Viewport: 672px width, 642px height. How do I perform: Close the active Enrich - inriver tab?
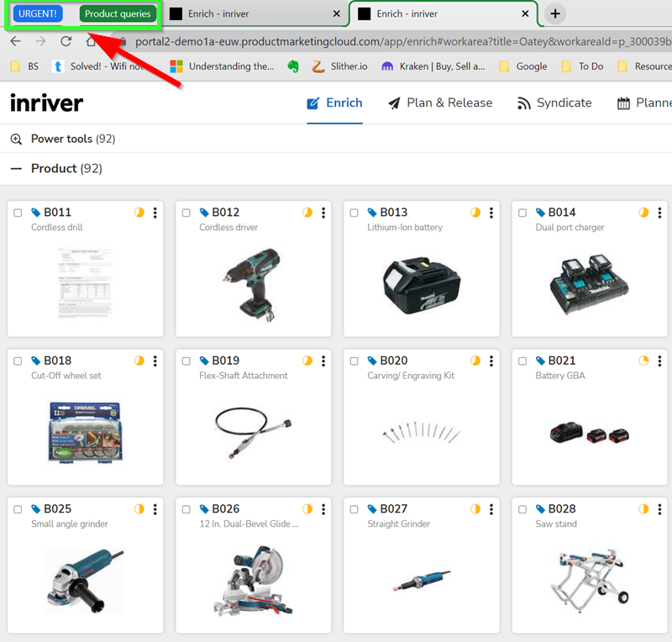pyautogui.click(x=525, y=13)
